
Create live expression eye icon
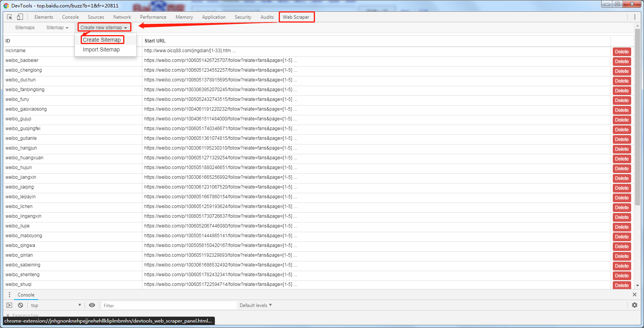tap(92, 305)
